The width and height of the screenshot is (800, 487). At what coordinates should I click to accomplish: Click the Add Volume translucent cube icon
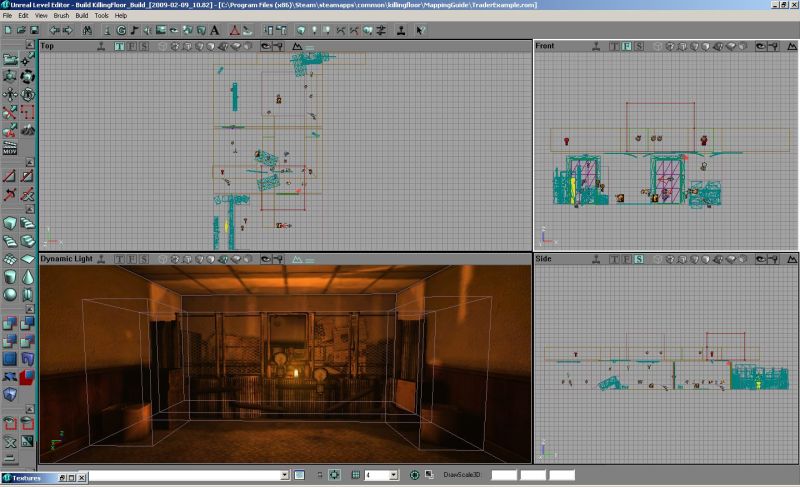(10, 395)
